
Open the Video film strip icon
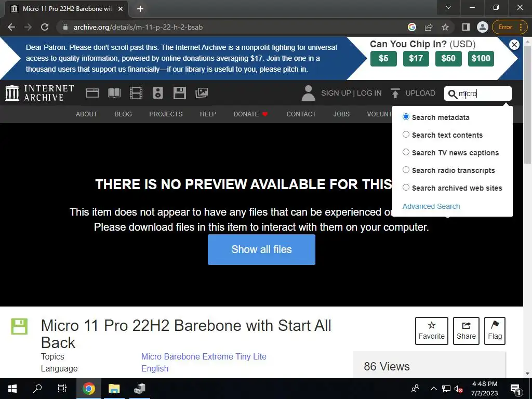pyautogui.click(x=136, y=93)
